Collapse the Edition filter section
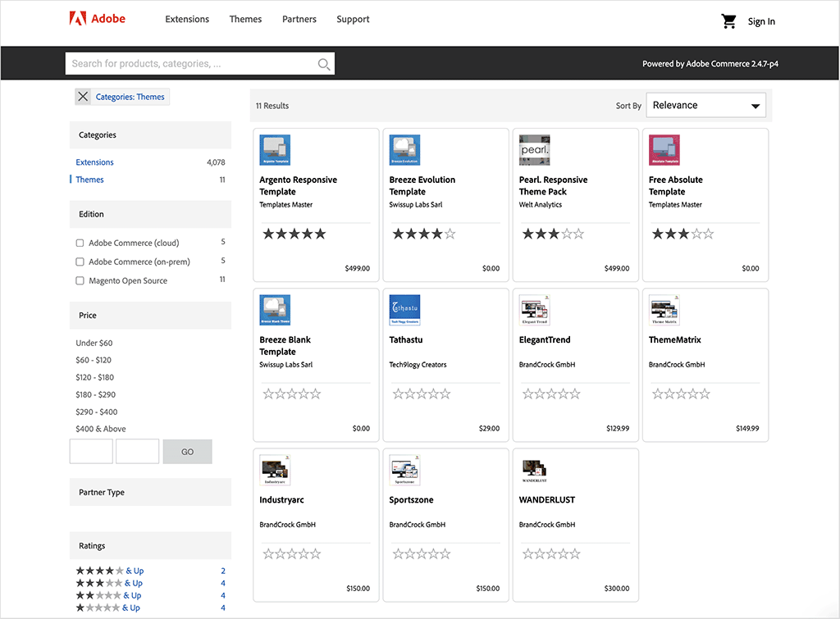Viewport: 840px width, 619px height. 151,214
